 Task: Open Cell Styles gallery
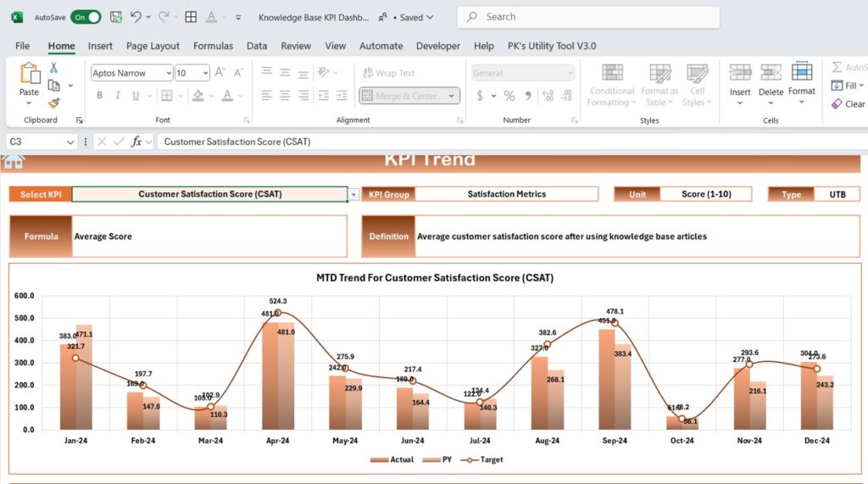[697, 85]
